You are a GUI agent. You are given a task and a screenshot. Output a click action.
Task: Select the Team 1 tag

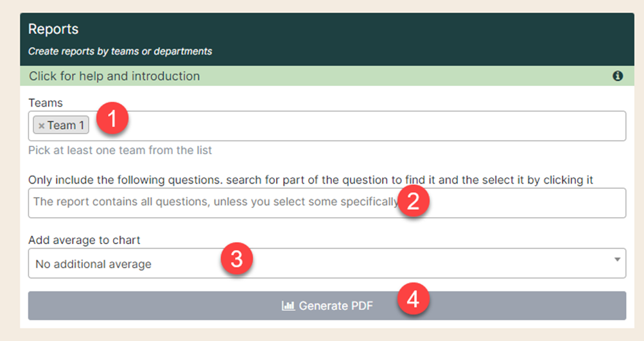coord(61,125)
